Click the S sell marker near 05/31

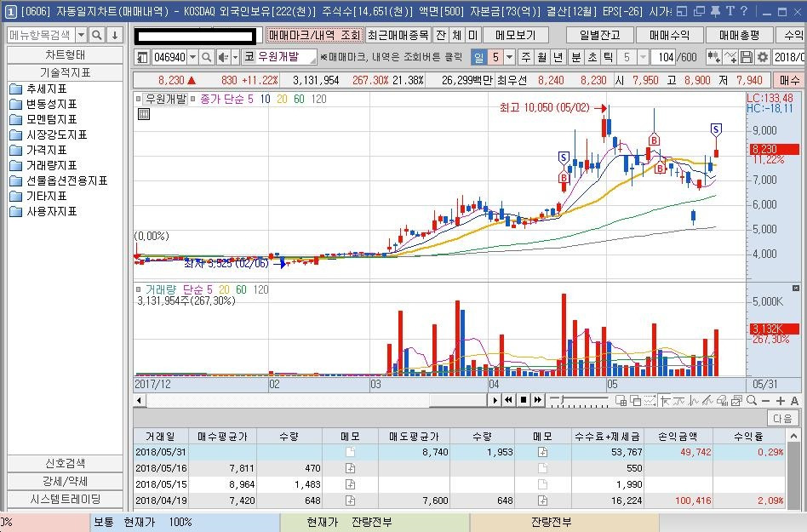[716, 129]
